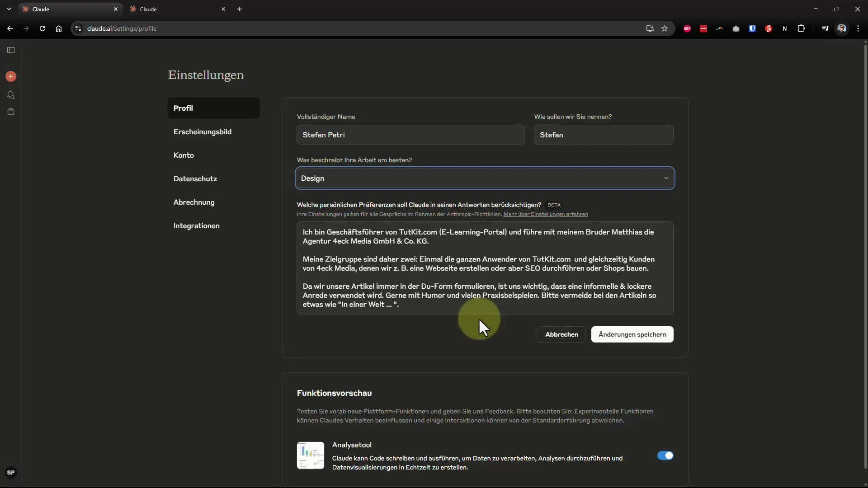Image resolution: width=868 pixels, height=488 pixels.
Task: Click Änderungen speichern button
Action: pyautogui.click(x=632, y=334)
